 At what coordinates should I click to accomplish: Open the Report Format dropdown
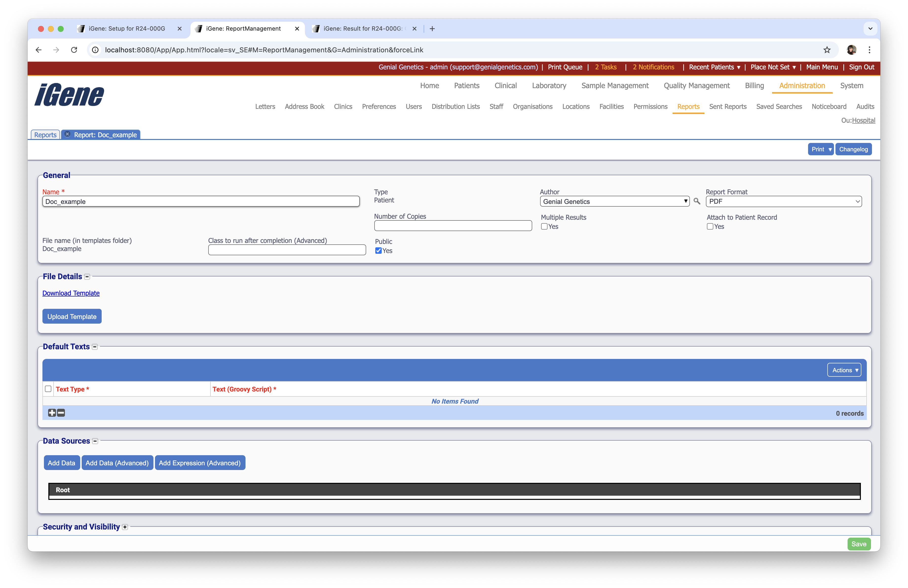coord(784,201)
